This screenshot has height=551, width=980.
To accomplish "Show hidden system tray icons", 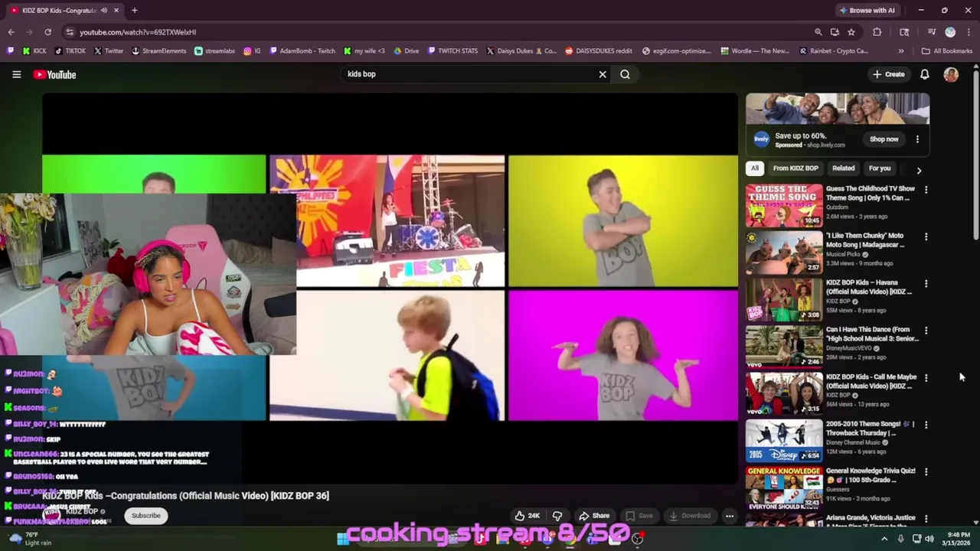I will (884, 539).
